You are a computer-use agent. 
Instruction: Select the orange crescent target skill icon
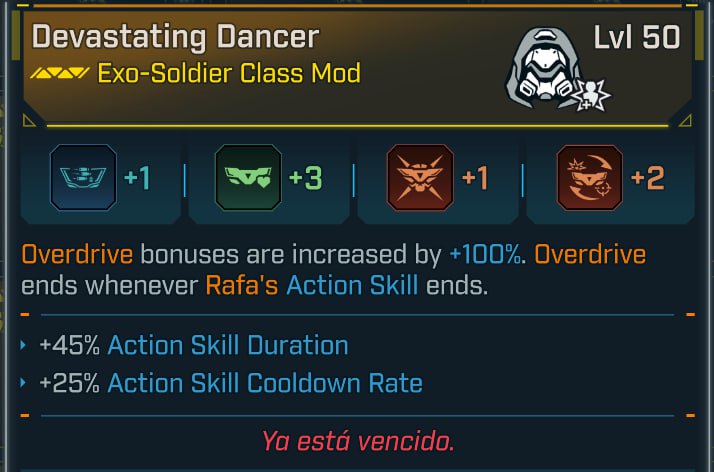pyautogui.click(x=590, y=178)
